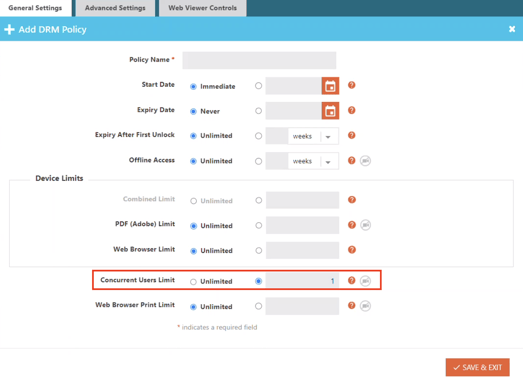Choose custom duration radio for Offline Access
This screenshot has height=385, width=523.
tap(258, 161)
